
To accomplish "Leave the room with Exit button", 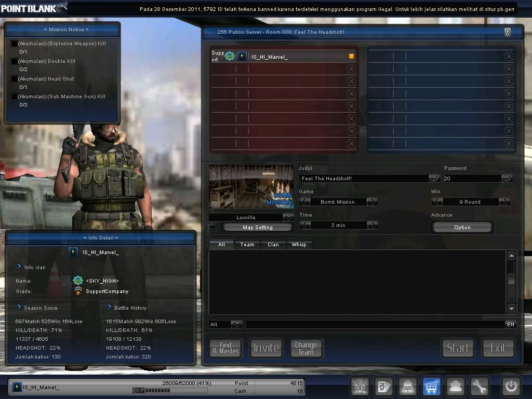I will tap(498, 348).
